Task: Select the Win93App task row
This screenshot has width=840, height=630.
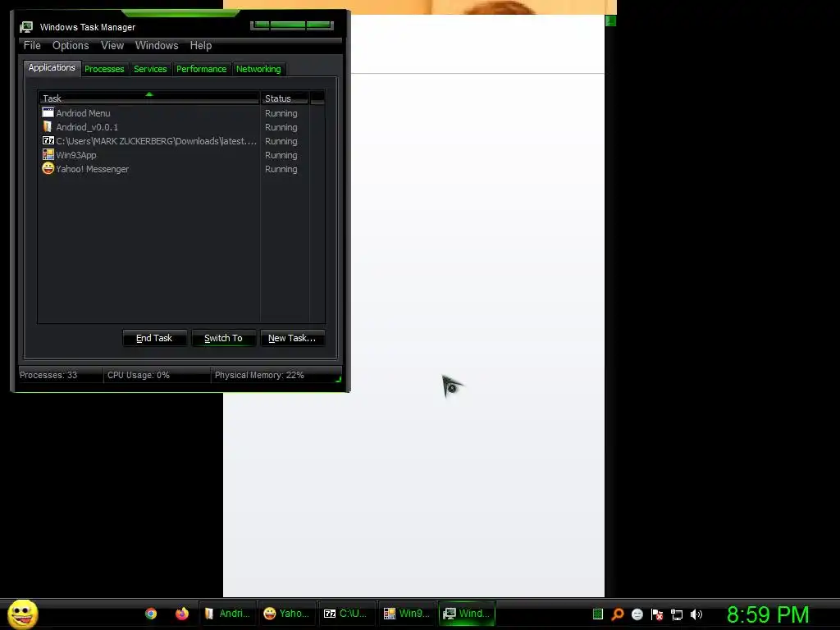Action: tap(183, 155)
